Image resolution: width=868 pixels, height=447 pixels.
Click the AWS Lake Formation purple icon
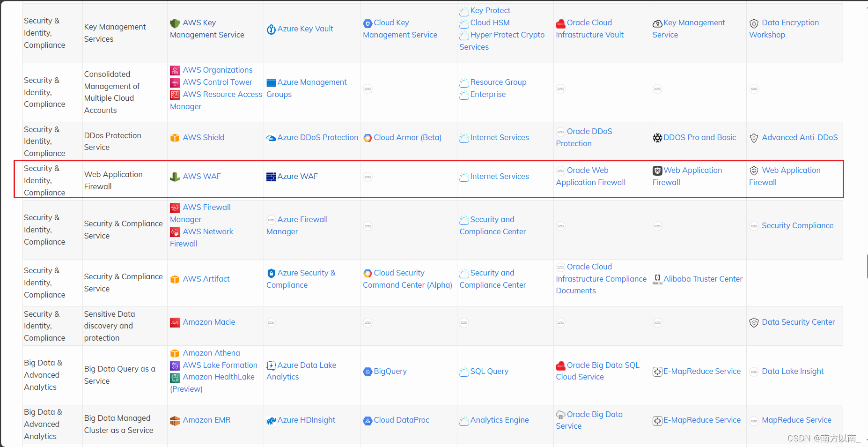tap(175, 366)
